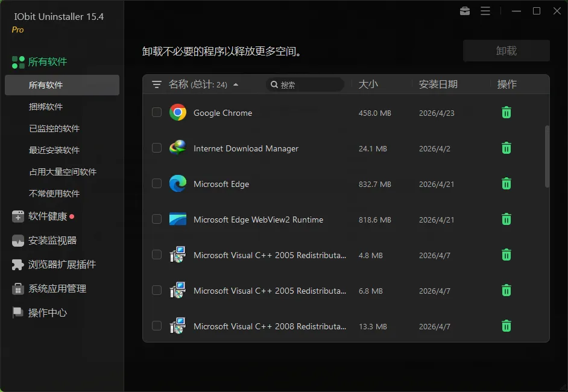Click the 4.8 MB Visual C++ 2005 icon
This screenshot has height=392, width=568.
tap(178, 254)
